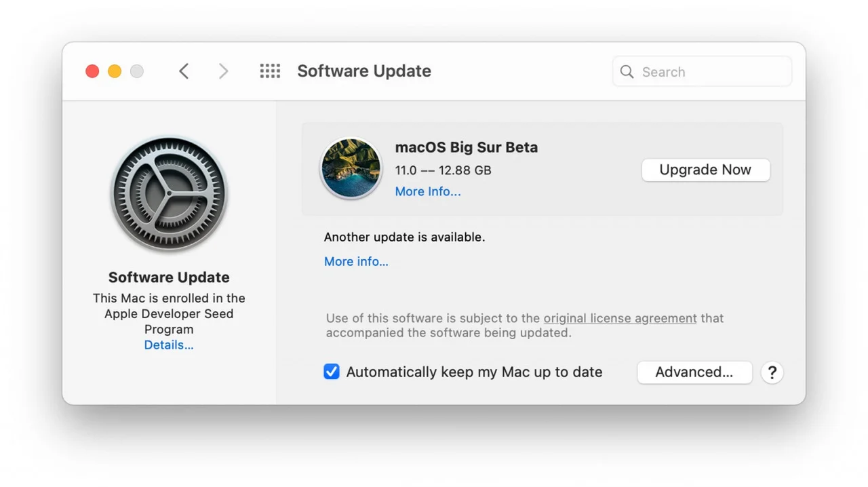Minimize the window with the yellow button
This screenshot has width=868, height=487.
point(115,71)
